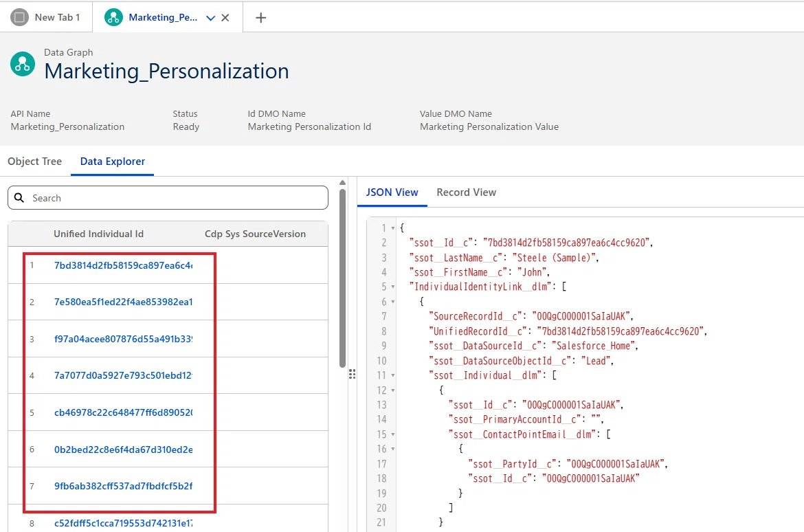Click the "UnifiedRecordId__c" JSON line
This screenshot has height=532, width=804.
click(x=568, y=331)
